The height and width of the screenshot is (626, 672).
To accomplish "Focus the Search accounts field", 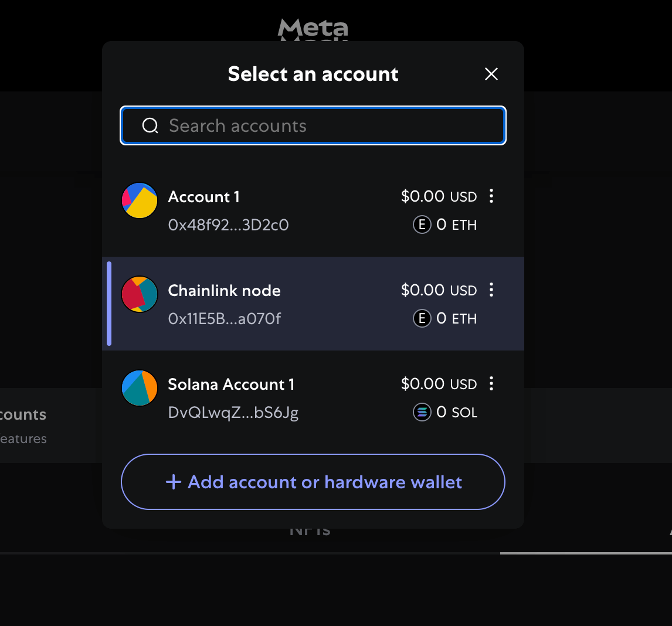I will pos(328,125).
